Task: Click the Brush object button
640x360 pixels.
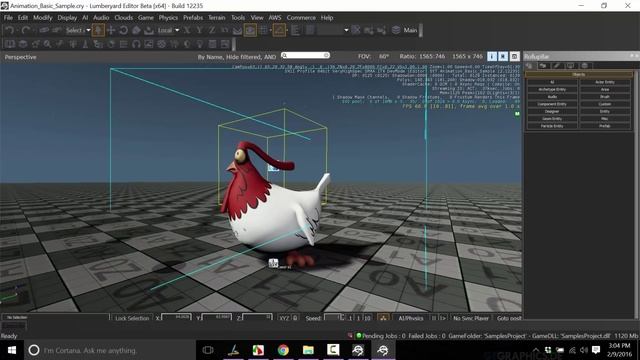Action: click(605, 97)
